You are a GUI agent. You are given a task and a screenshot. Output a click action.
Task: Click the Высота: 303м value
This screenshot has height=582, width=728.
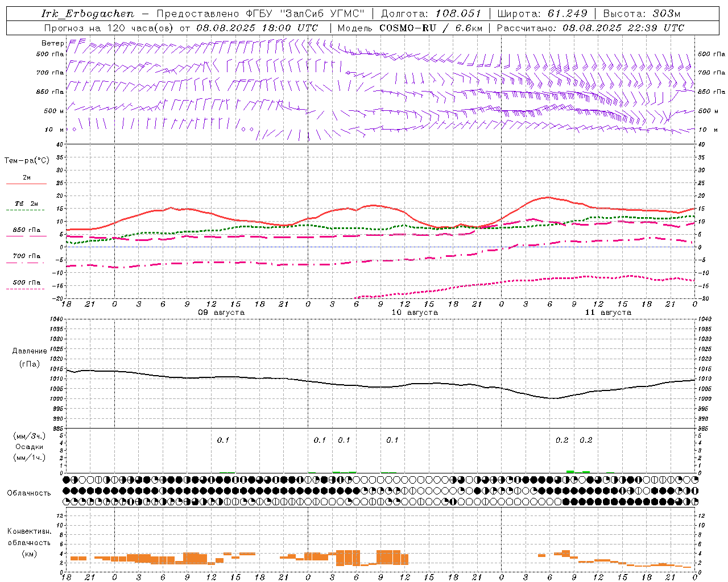pyautogui.click(x=642, y=14)
